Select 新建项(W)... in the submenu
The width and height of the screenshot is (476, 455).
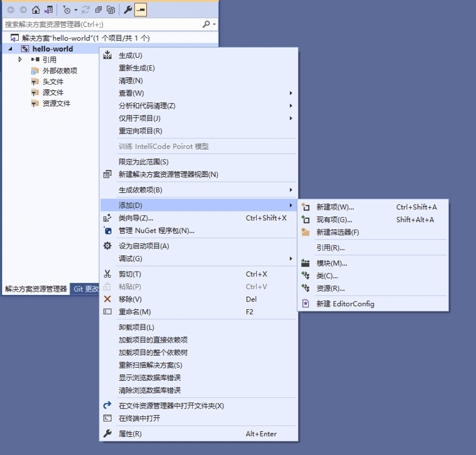(335, 207)
